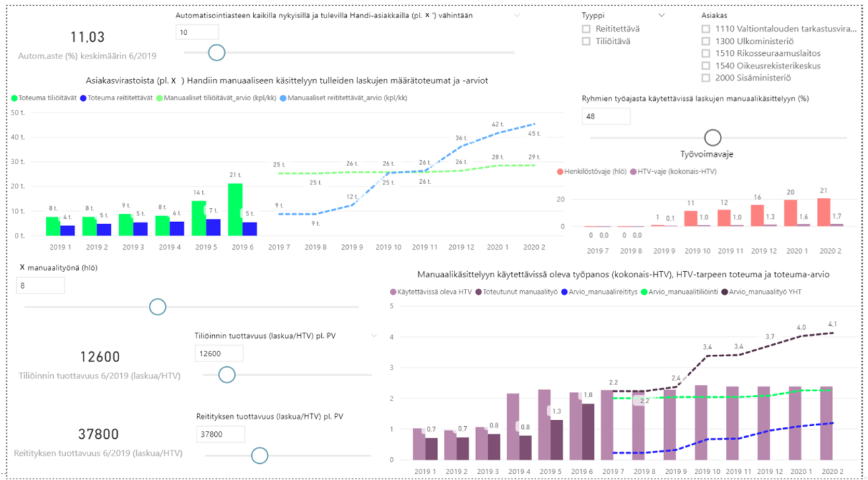The height and width of the screenshot is (480, 868).
Task: Expand the Tyyppi slicer dropdown chevron
Action: pos(661,15)
